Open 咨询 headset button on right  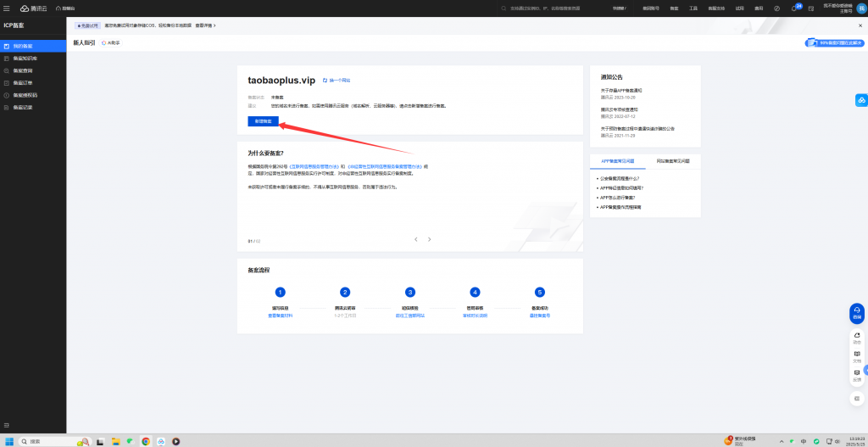pos(857,313)
